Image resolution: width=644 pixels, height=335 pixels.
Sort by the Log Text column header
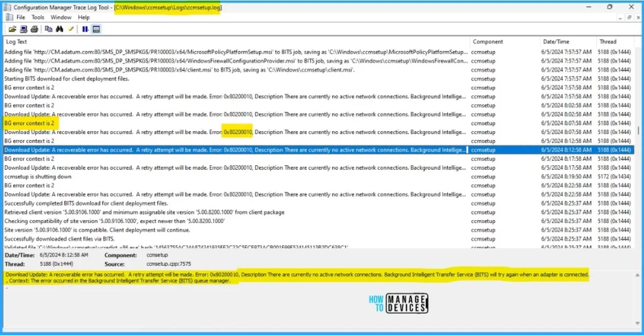[x=236, y=41]
